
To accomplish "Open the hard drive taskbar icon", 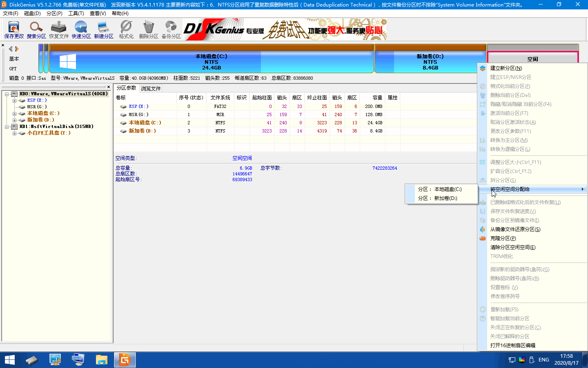I will [32, 360].
